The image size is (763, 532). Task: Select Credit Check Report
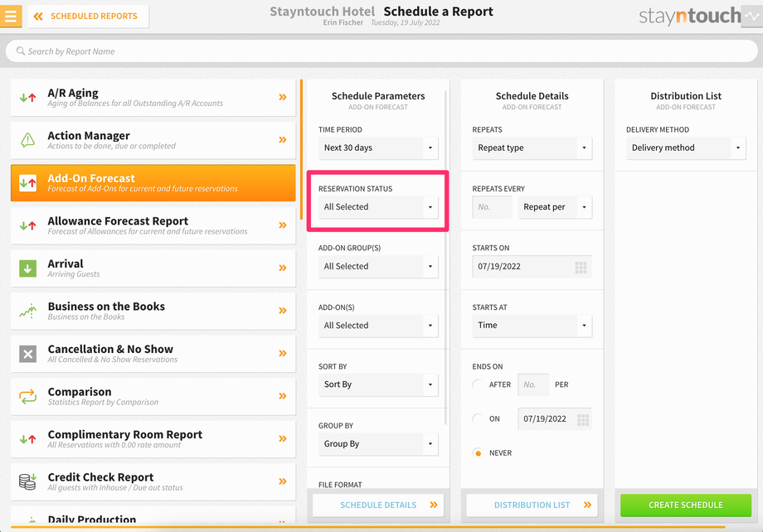point(153,482)
